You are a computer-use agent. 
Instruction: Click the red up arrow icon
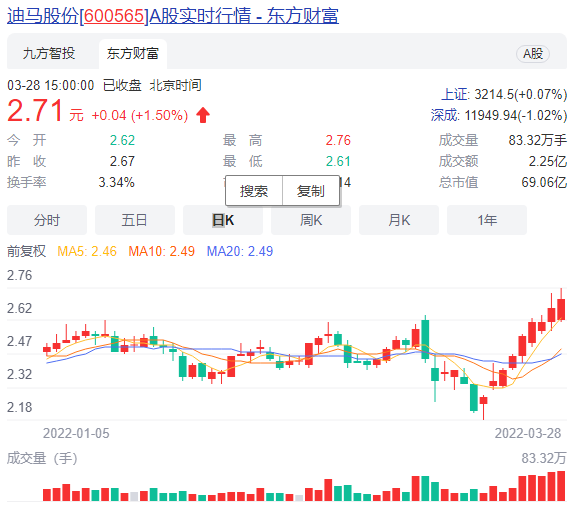pyautogui.click(x=203, y=115)
